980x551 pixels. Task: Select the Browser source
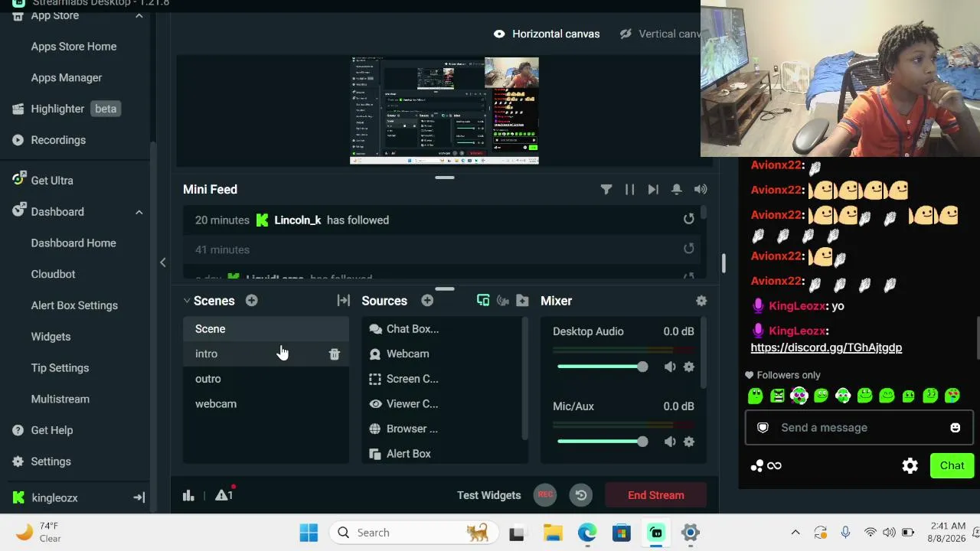coord(442,429)
